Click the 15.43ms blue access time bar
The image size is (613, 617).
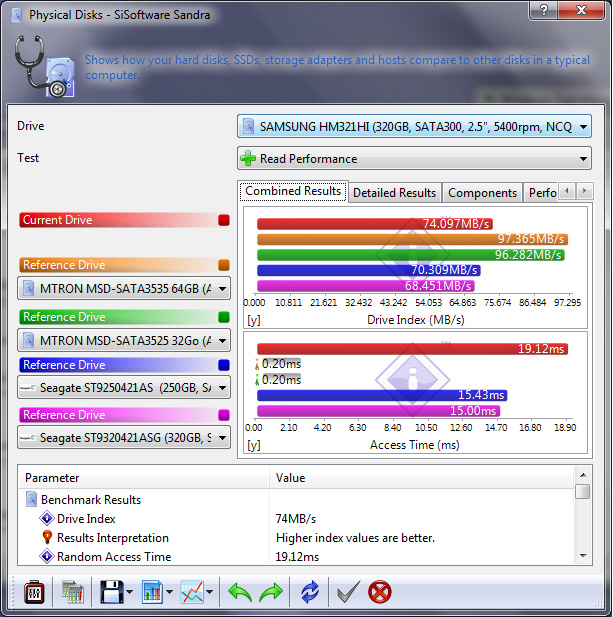coord(382,395)
